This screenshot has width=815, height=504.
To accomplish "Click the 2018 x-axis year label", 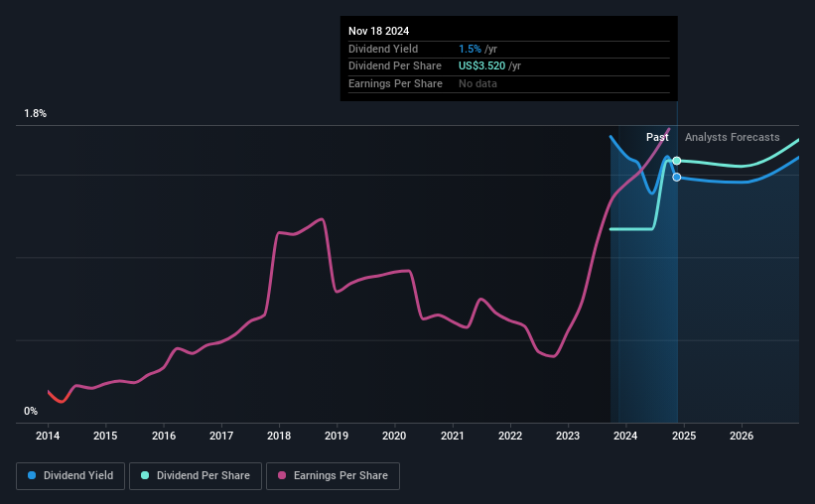I will 279,436.
